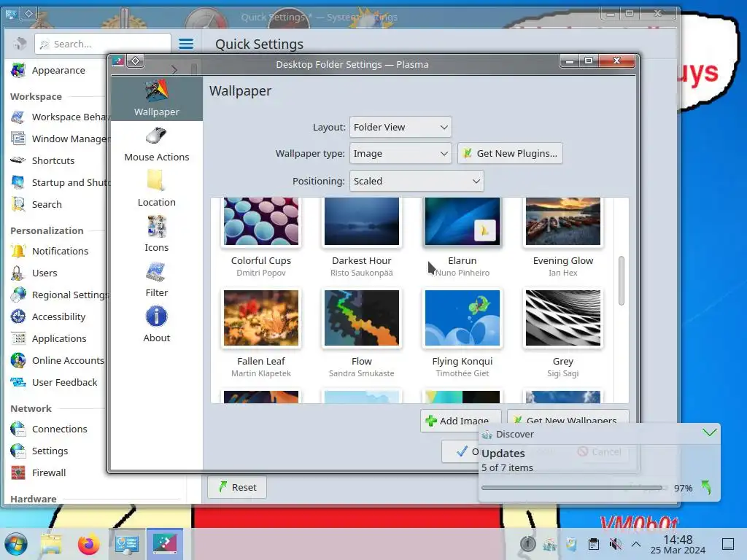Viewport: 747px width, 560px height.
Task: Click the Get New Plugins button
Action: point(510,153)
